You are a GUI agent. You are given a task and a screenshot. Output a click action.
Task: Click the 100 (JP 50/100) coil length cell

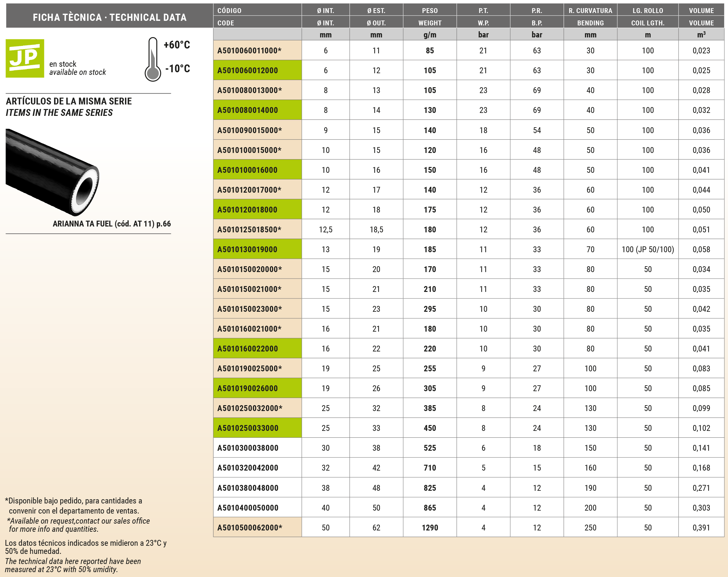pos(647,249)
